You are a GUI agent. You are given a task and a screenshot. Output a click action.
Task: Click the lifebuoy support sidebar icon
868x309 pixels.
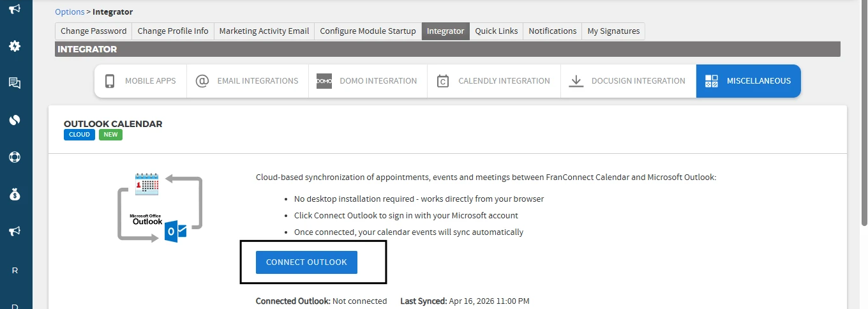point(15,157)
